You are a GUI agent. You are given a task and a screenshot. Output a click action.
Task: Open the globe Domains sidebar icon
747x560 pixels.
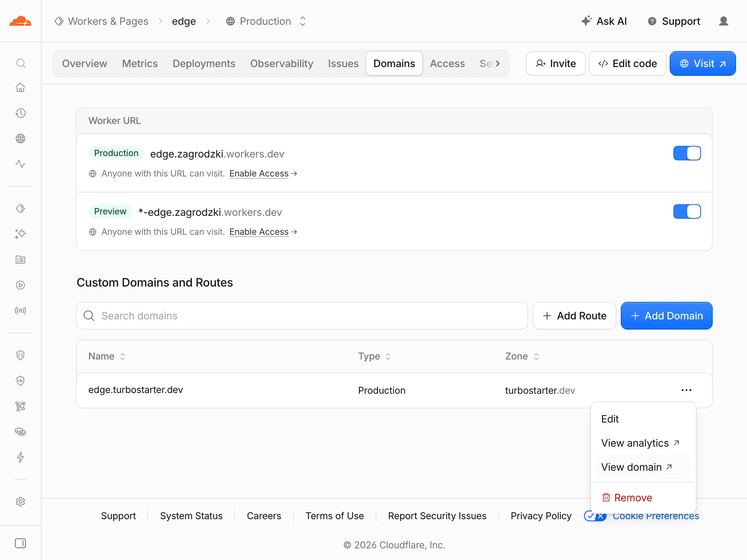(20, 139)
